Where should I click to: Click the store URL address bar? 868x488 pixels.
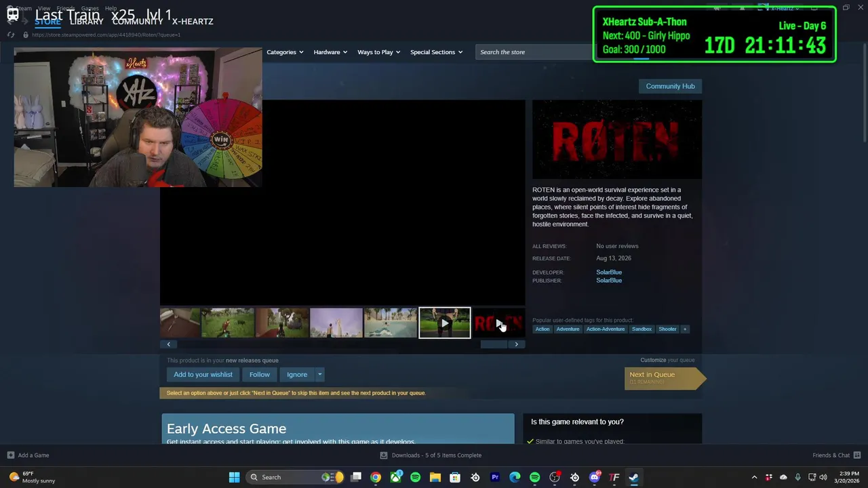(x=106, y=35)
